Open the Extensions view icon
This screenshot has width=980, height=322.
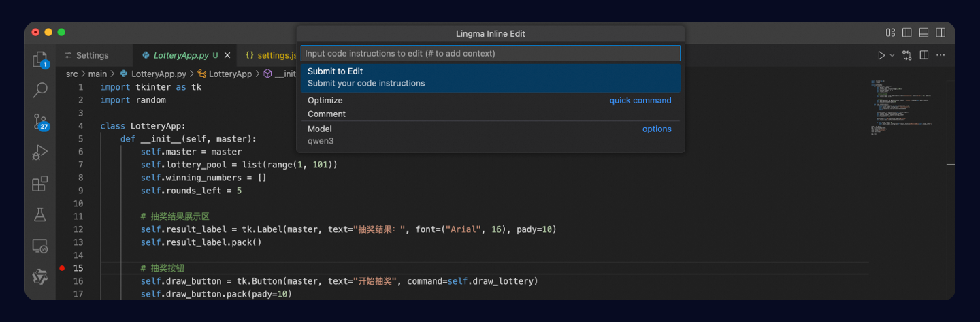click(x=40, y=184)
